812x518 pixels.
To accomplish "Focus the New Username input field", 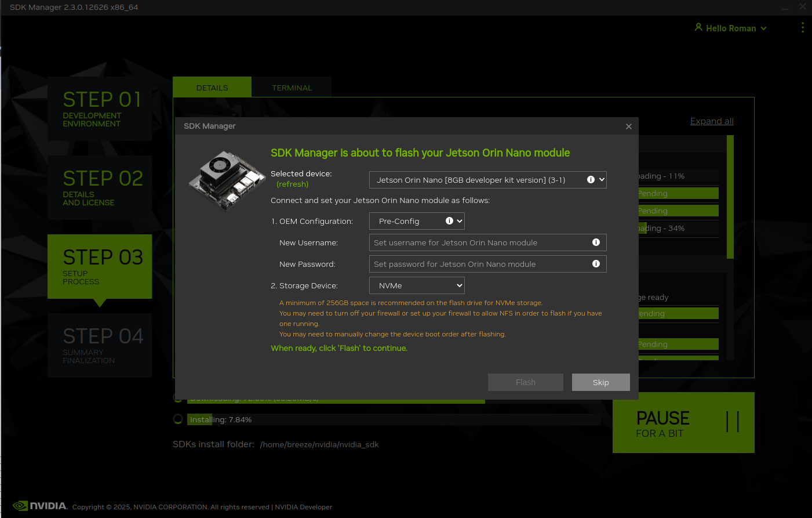I will click(478, 242).
